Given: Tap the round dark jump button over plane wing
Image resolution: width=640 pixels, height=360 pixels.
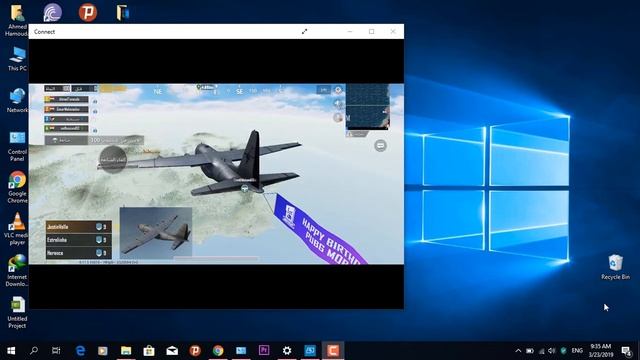Looking at the screenshot, I should (113, 160).
